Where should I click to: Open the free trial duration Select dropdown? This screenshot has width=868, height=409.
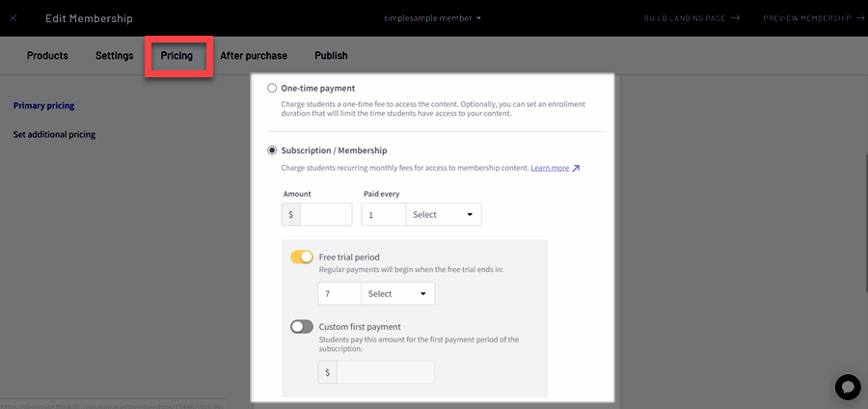click(397, 294)
